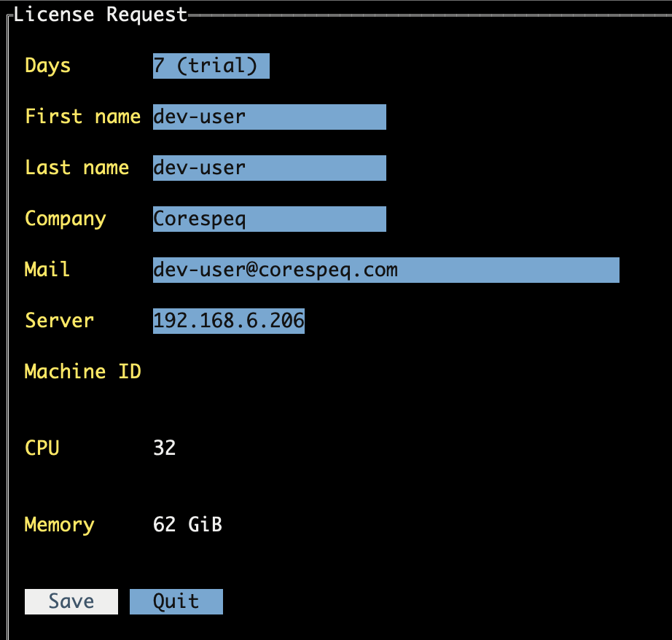Click the Machine ID label
Viewport: 672px width, 640px height.
(x=82, y=372)
